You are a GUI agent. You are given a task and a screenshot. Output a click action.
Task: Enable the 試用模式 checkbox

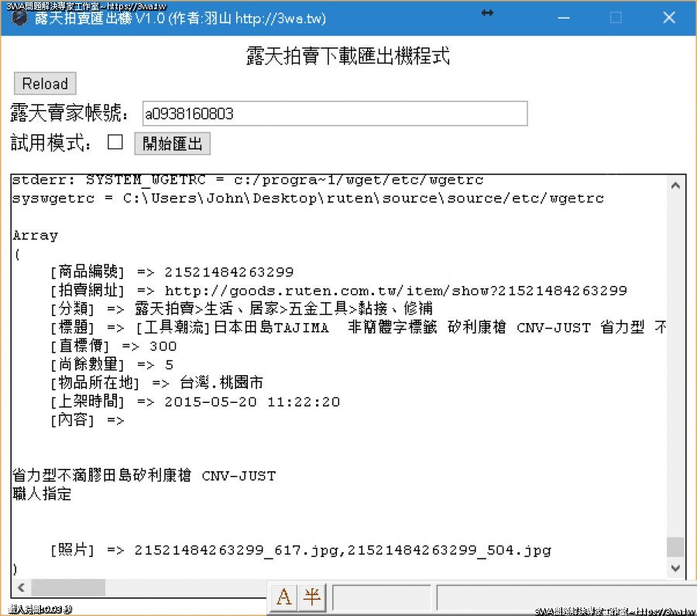click(115, 142)
